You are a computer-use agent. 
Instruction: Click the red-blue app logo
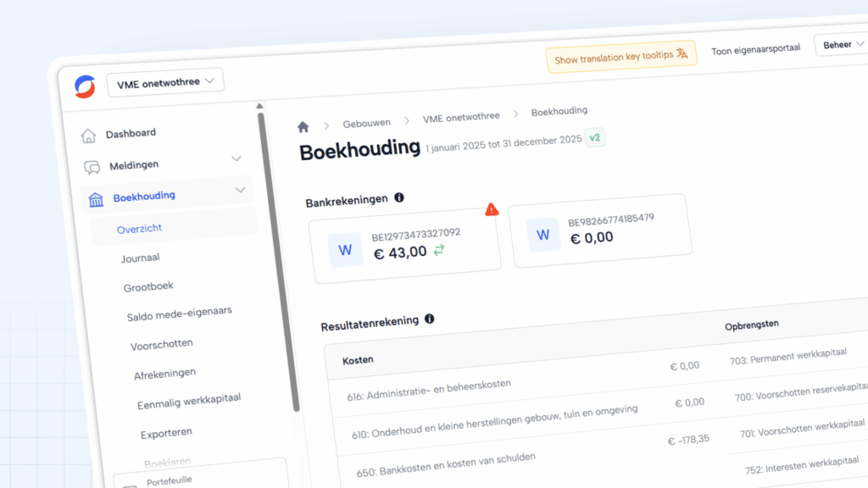pyautogui.click(x=85, y=87)
